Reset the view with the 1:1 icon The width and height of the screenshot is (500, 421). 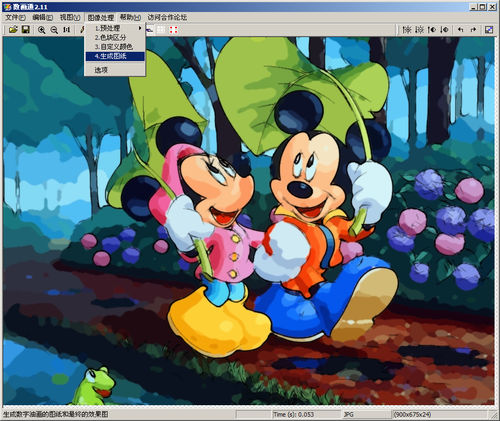tap(67, 30)
